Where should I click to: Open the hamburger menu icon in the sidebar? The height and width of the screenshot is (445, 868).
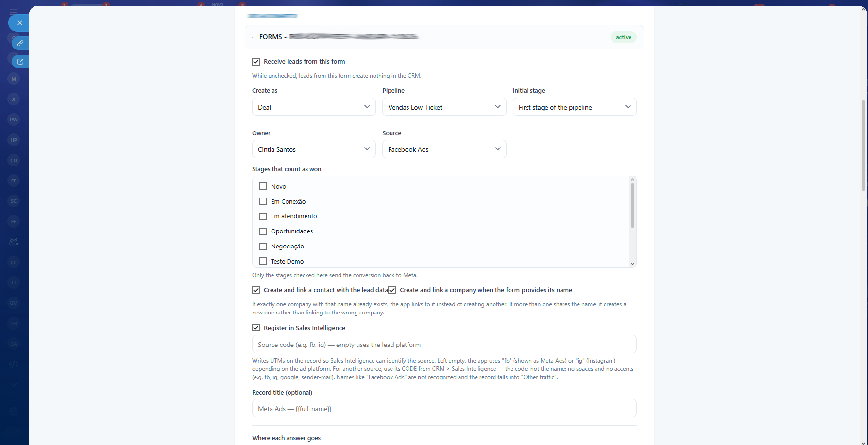point(14,11)
